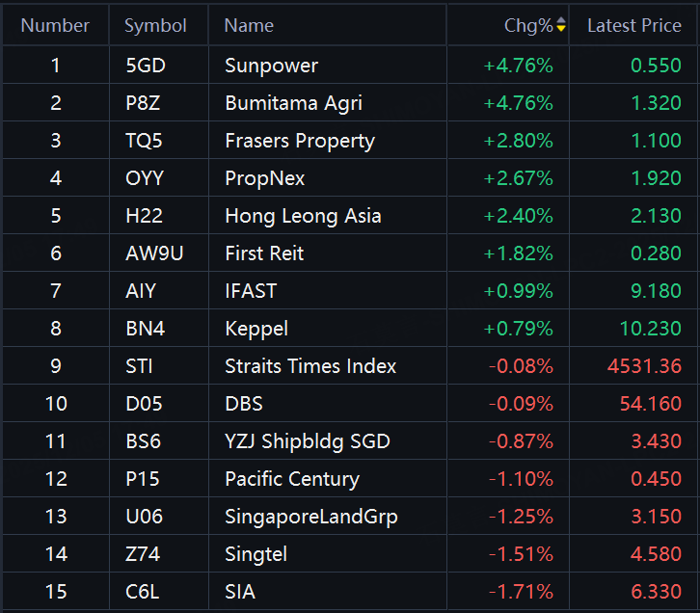This screenshot has height=613, width=700.
Task: Select symbol H22
Action: (x=144, y=216)
